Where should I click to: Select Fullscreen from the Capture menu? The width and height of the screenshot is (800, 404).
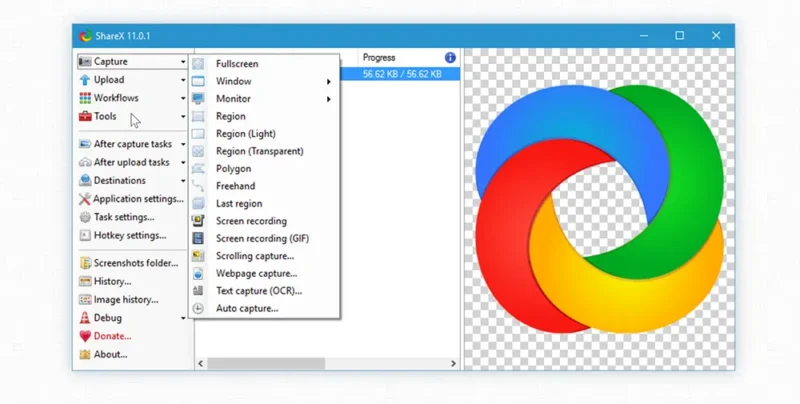coord(264,64)
